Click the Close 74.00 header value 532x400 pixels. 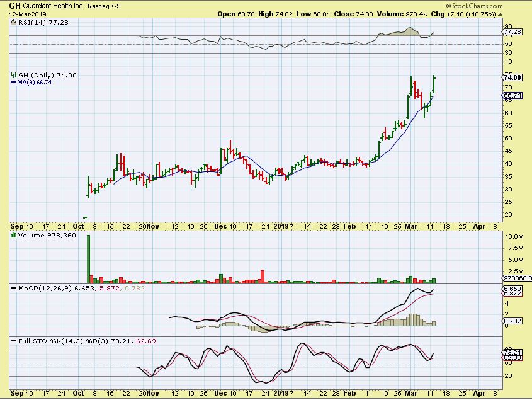tap(353, 14)
